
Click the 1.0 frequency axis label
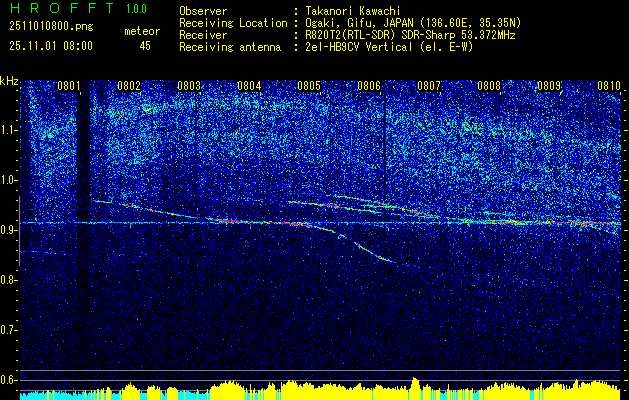[8, 181]
